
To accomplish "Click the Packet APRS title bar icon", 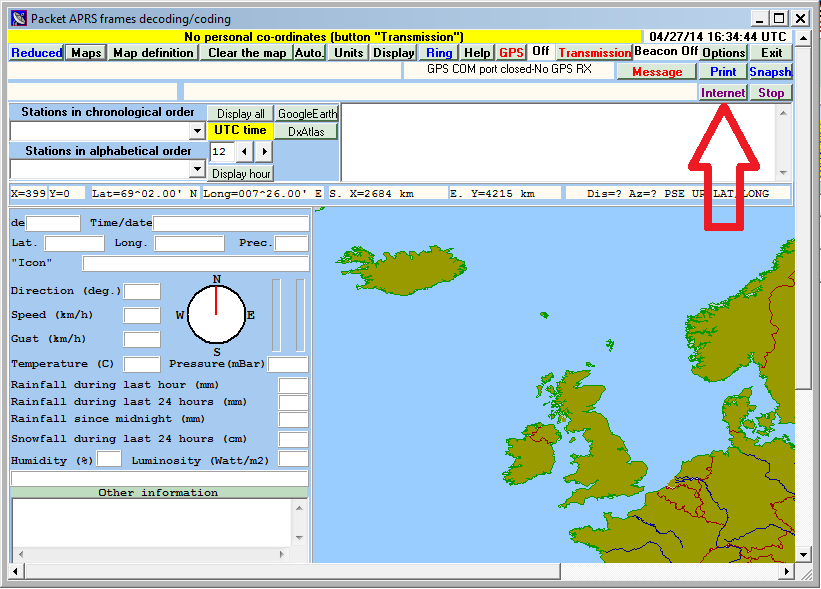I will click(x=18, y=18).
